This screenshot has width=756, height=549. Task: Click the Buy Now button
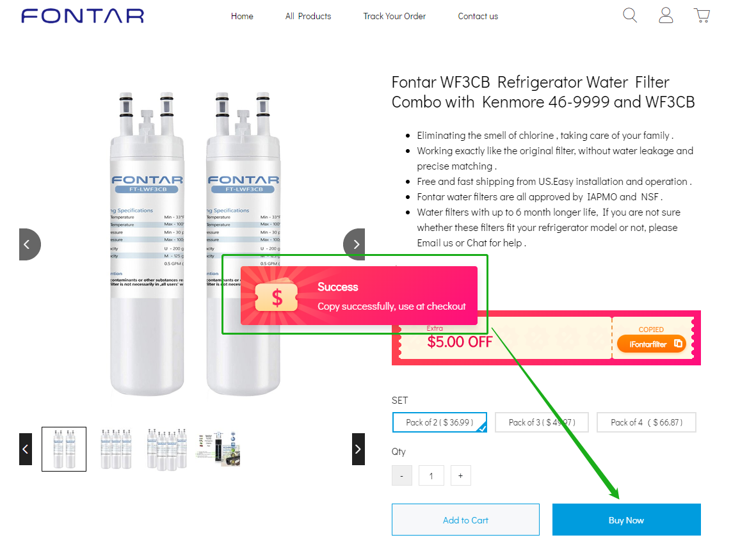pos(626,520)
